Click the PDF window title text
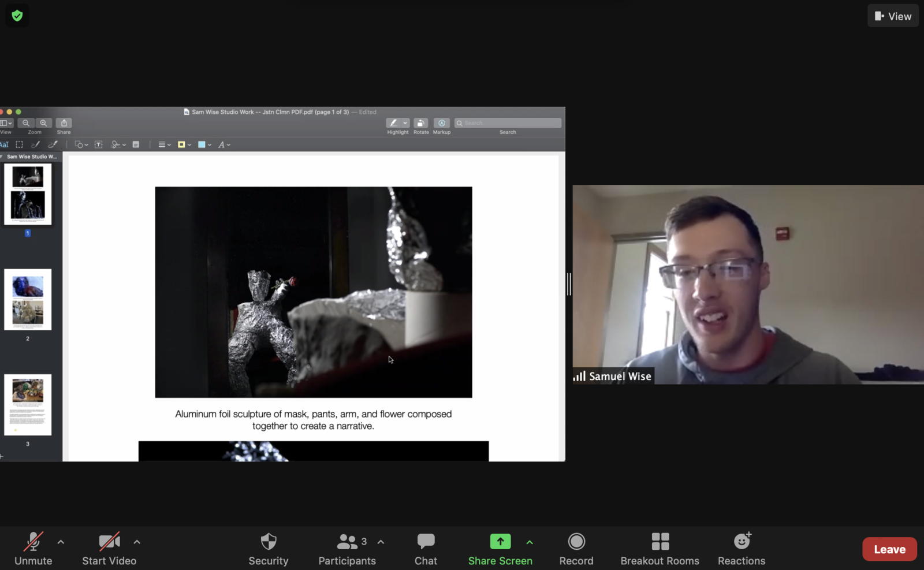The height and width of the screenshot is (570, 924). [270, 112]
